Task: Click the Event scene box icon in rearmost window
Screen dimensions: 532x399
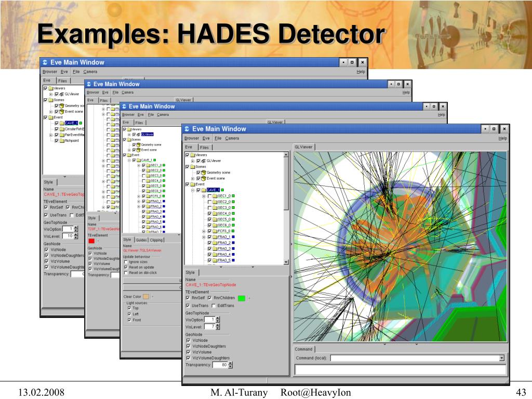Action: tap(62, 111)
